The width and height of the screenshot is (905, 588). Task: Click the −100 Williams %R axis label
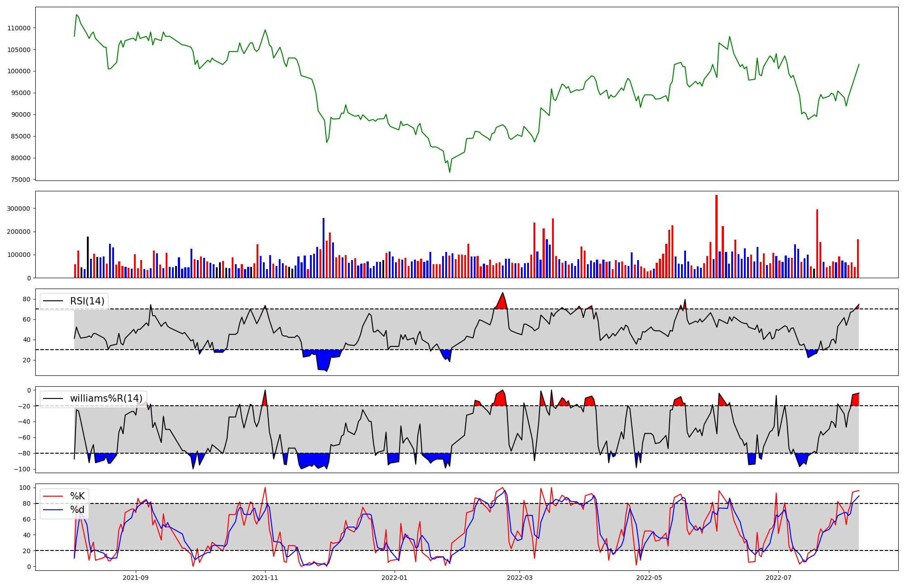pyautogui.click(x=23, y=469)
